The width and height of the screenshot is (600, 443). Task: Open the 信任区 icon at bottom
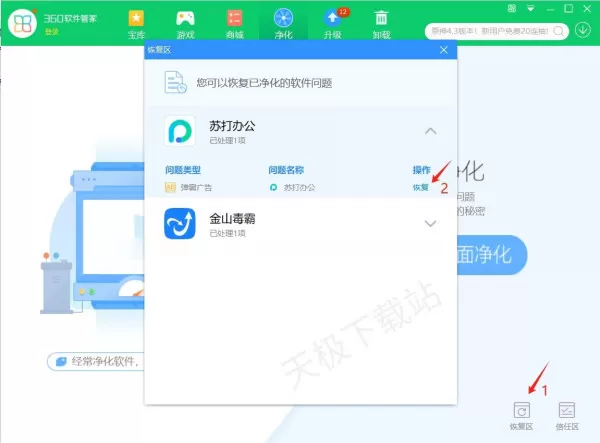click(567, 416)
